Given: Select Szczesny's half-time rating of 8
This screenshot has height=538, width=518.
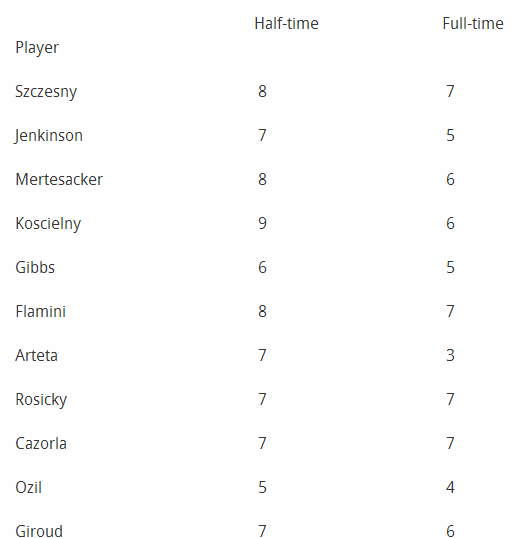Looking at the screenshot, I should (262, 92).
